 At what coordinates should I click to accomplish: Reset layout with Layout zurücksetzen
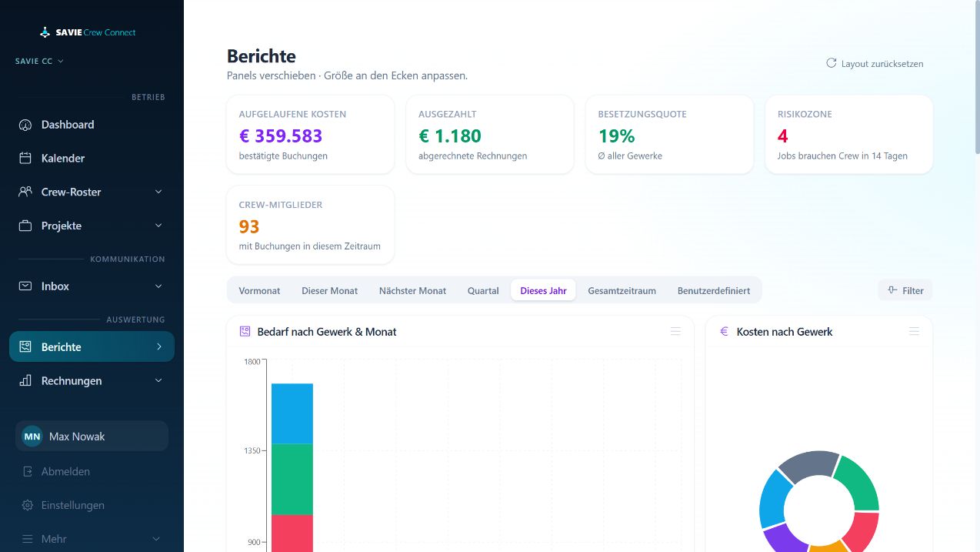875,63
